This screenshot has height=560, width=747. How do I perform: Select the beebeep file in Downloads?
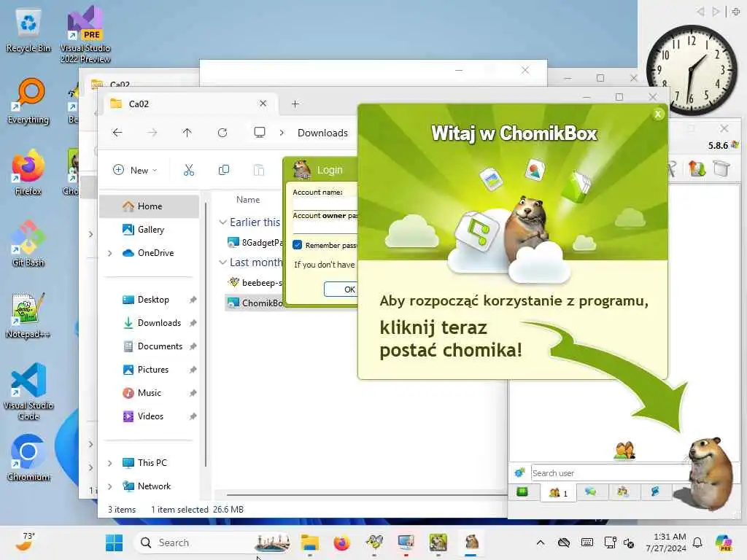[x=255, y=282]
